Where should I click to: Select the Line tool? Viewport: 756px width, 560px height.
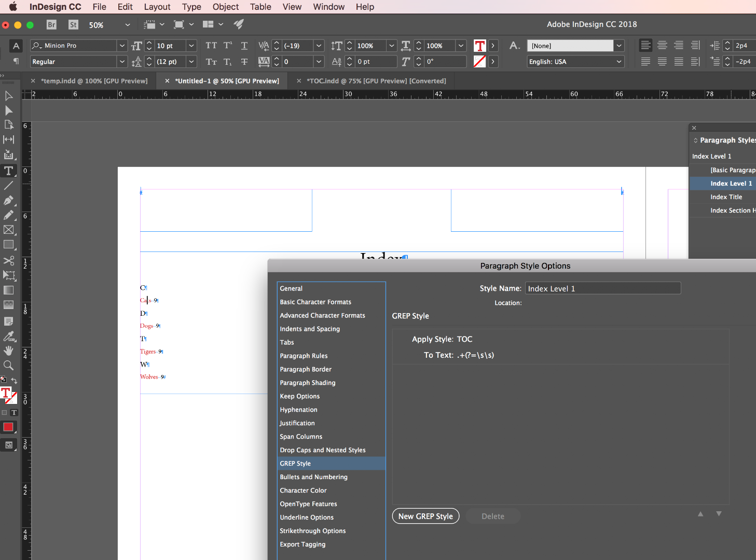(9, 185)
